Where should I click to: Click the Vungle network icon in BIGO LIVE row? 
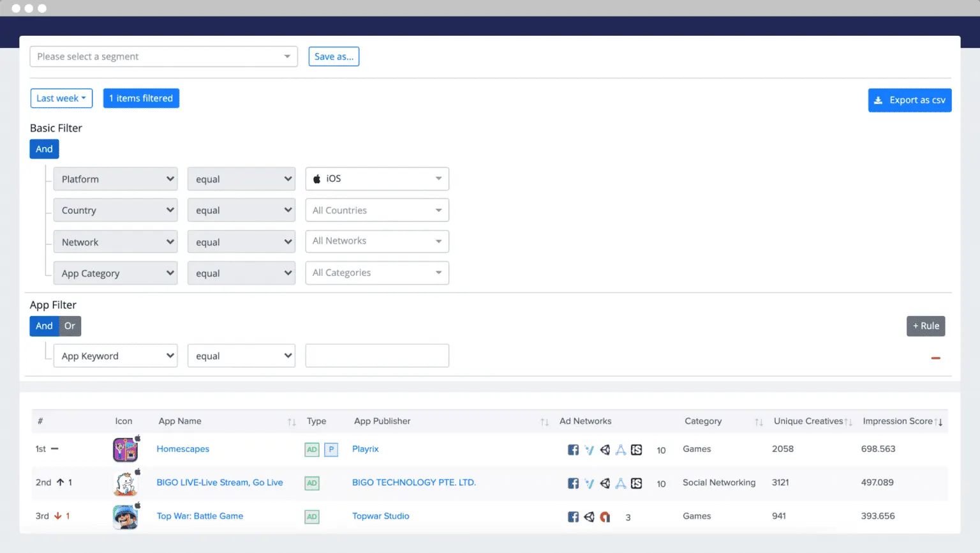click(589, 483)
